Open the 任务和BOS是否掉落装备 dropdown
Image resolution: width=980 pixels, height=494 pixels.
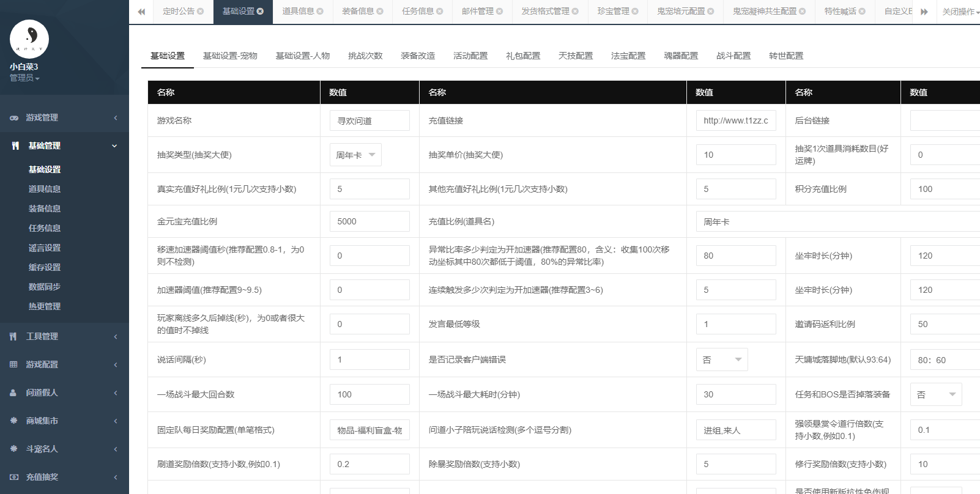[x=936, y=394]
